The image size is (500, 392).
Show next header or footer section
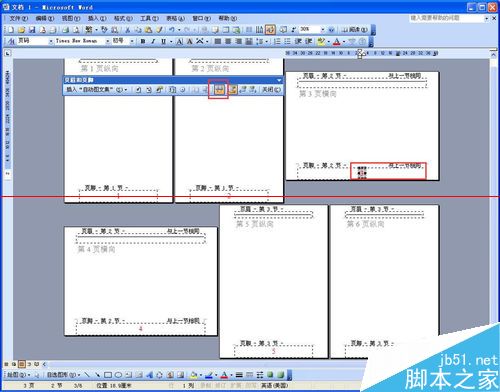click(x=253, y=90)
